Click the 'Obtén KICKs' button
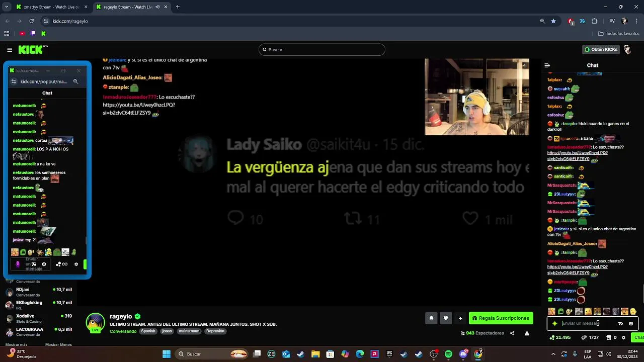Screen dimensions: 644x362 coord(601,49)
